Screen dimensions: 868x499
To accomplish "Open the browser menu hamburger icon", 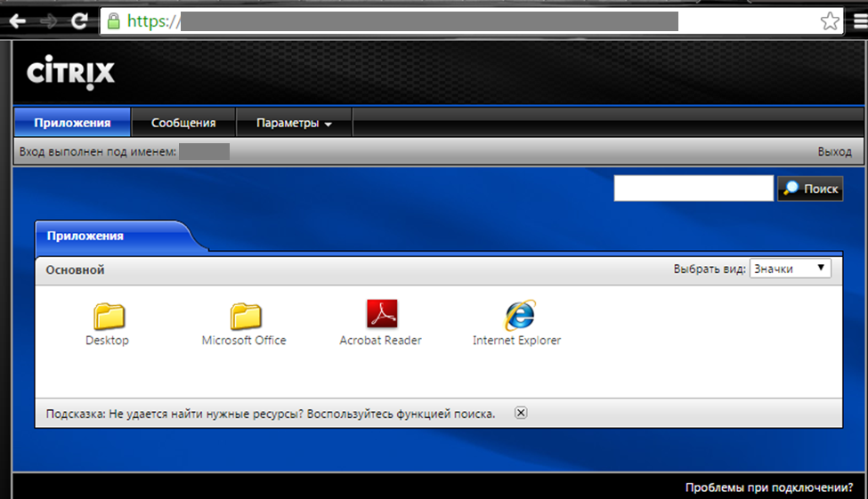I will coord(861,21).
